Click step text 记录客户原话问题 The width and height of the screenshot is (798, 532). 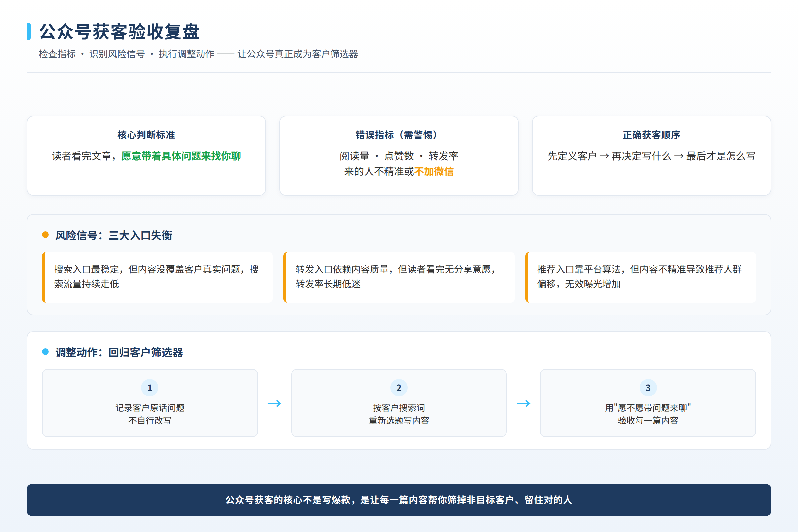(x=150, y=408)
